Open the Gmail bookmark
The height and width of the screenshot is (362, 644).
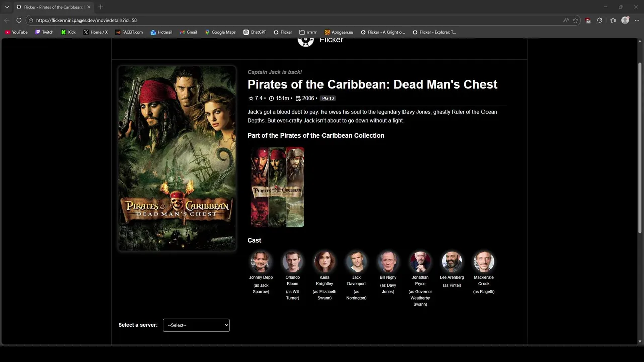(x=188, y=32)
